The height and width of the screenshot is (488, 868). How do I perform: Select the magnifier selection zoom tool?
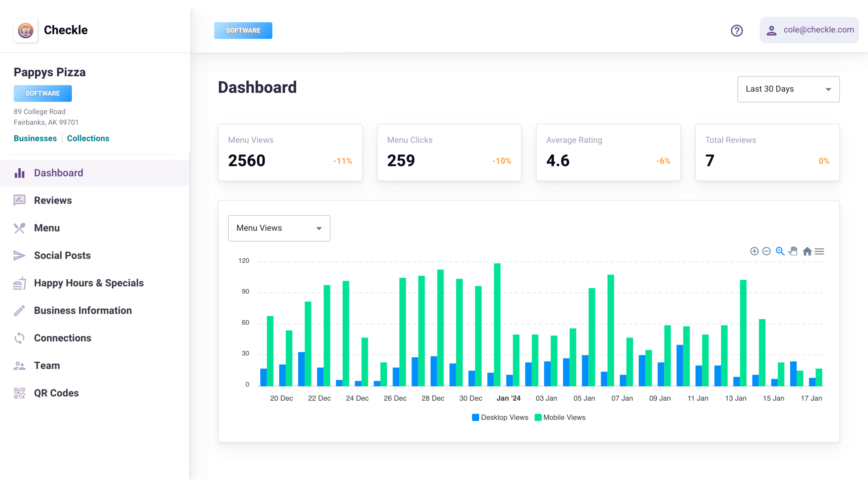point(780,251)
